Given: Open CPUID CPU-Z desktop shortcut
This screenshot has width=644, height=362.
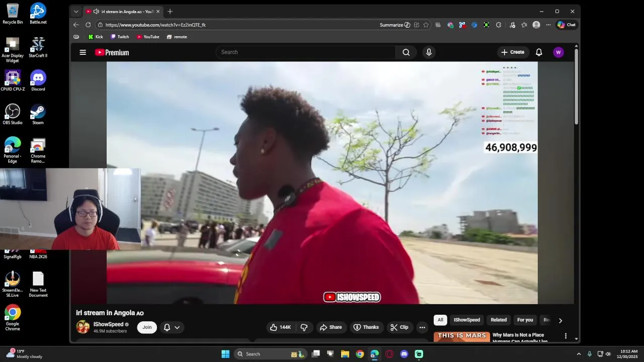Looking at the screenshot, I should 13,80.
